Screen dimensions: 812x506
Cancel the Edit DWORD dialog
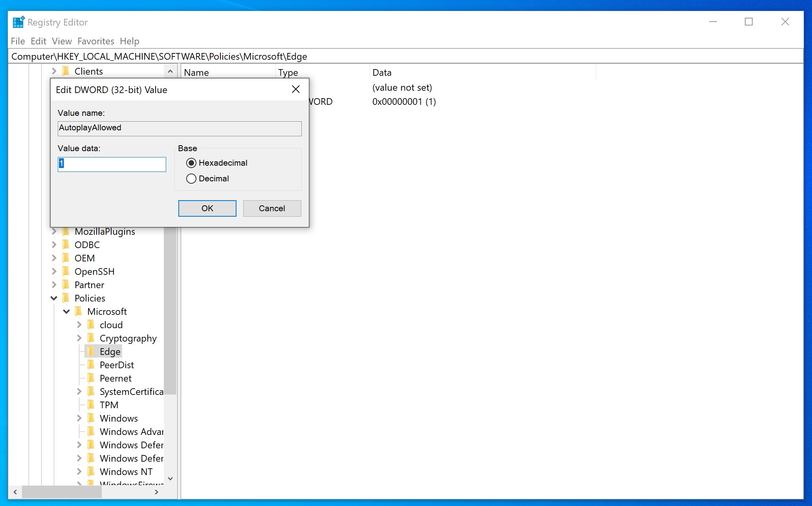click(272, 208)
